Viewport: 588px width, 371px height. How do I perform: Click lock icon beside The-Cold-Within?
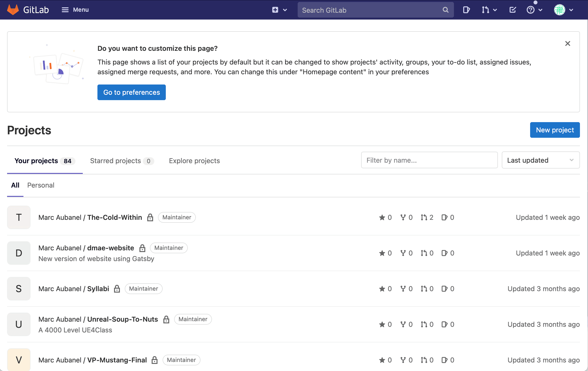point(150,217)
